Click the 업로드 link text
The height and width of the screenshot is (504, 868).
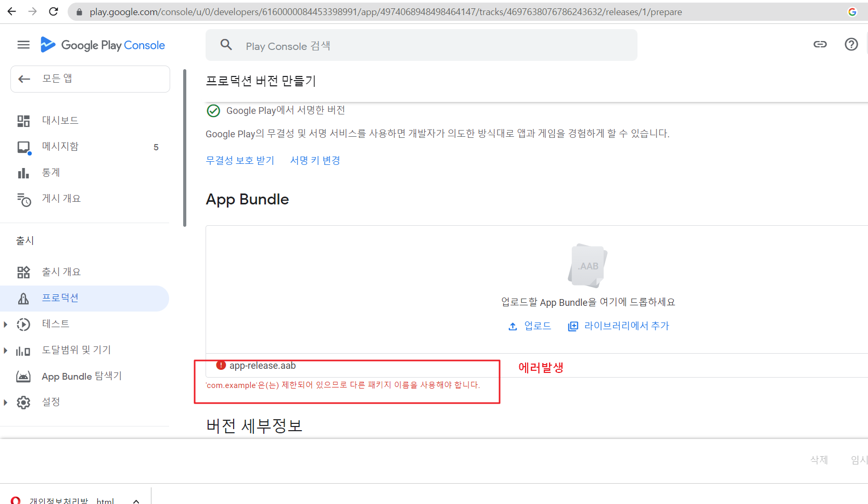[538, 326]
